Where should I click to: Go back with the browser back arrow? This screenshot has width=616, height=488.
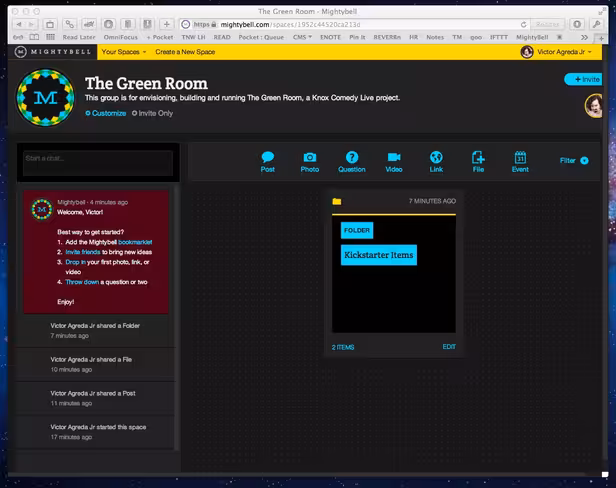coord(19,24)
